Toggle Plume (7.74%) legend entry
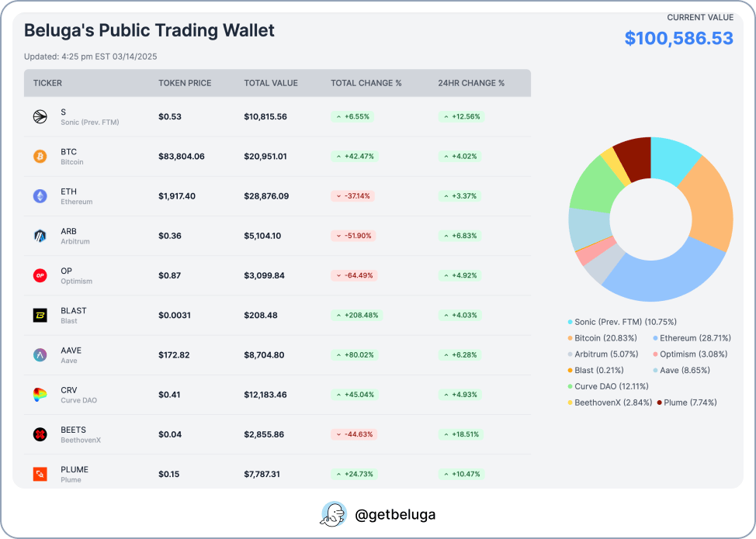Viewport: 756px width, 539px height. coord(687,403)
